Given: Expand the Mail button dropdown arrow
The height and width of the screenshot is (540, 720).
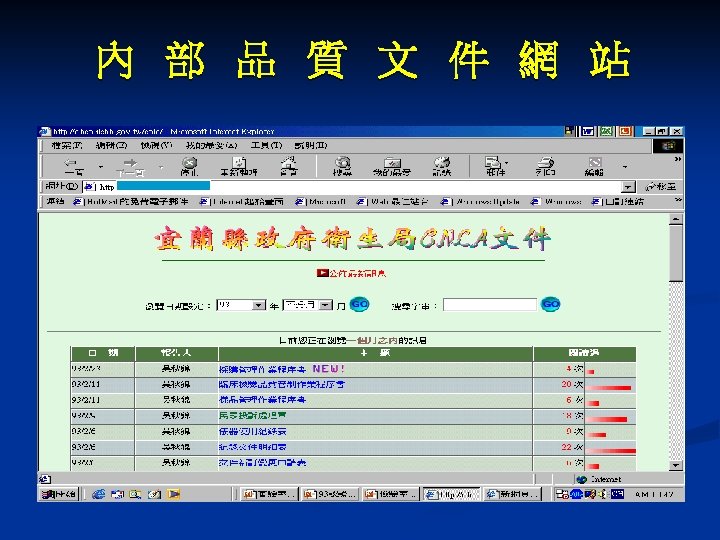Looking at the screenshot, I should 506,162.
